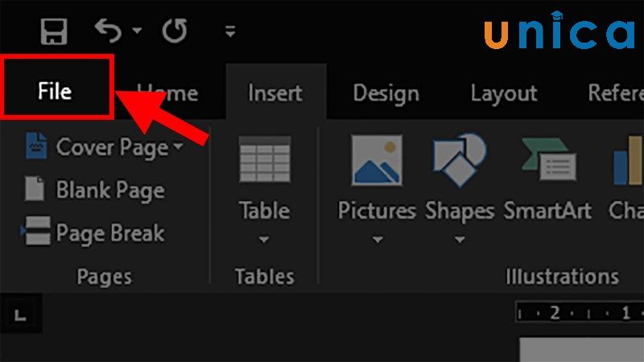Open the Undo history dropdown arrow
644x362 pixels.
136,31
